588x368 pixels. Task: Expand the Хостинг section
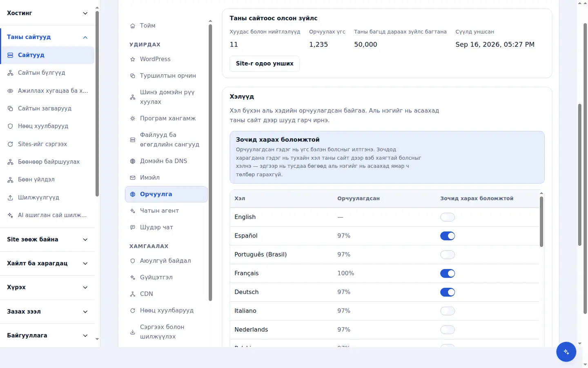click(47, 13)
